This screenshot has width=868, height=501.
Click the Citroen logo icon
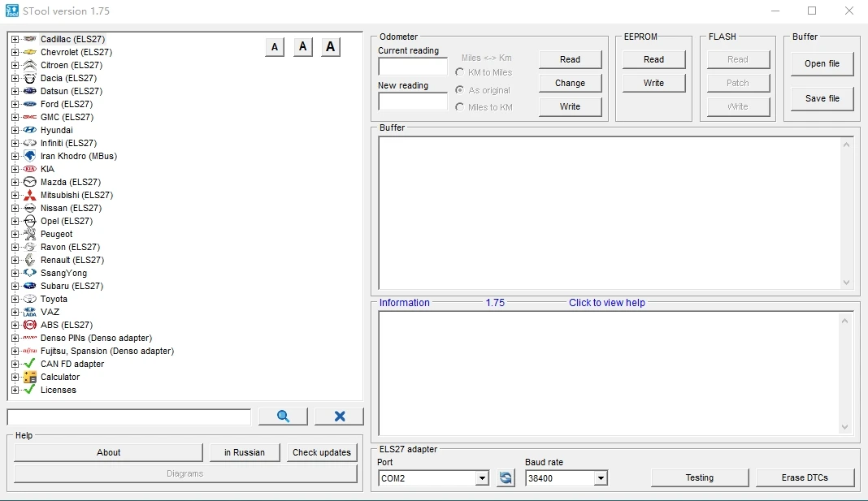(x=30, y=65)
